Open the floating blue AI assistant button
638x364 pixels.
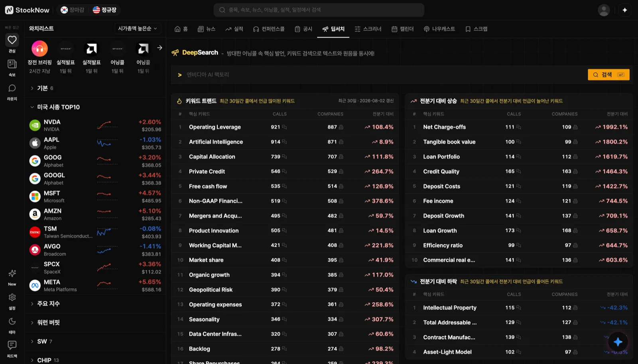click(618, 342)
